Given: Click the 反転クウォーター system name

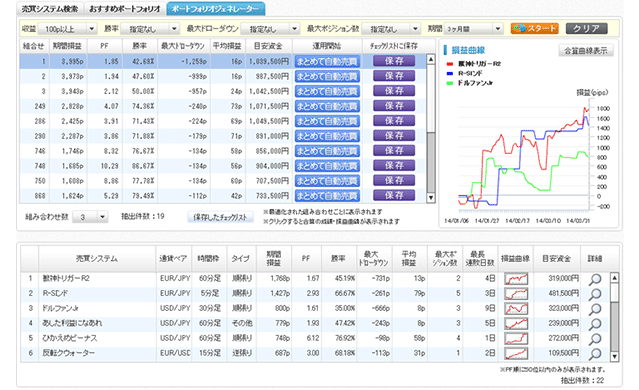Looking at the screenshot, I should click(x=68, y=353).
